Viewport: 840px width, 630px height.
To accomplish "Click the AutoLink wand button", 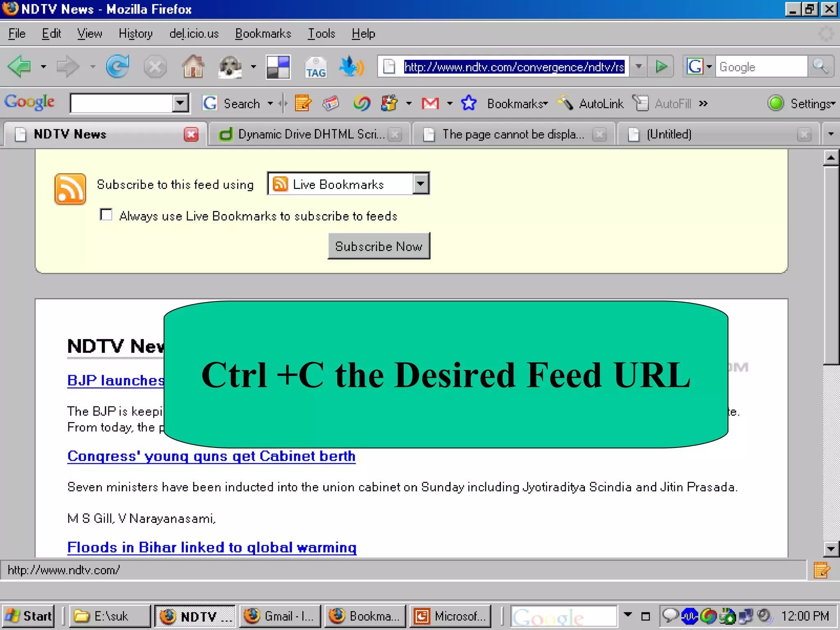I will point(590,103).
